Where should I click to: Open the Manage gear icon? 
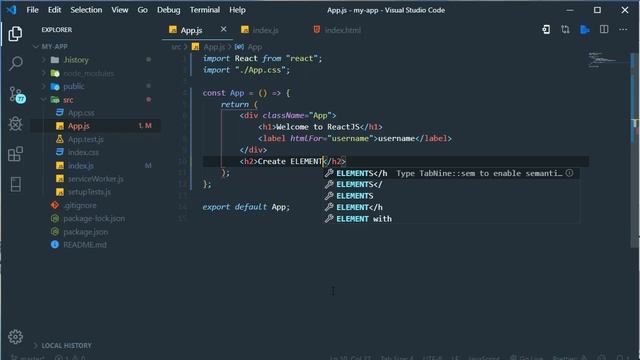16,337
